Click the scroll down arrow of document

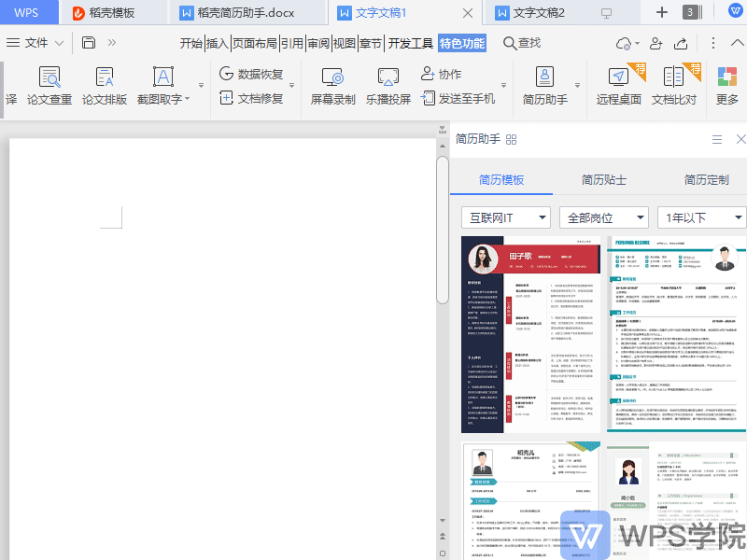[x=442, y=521]
